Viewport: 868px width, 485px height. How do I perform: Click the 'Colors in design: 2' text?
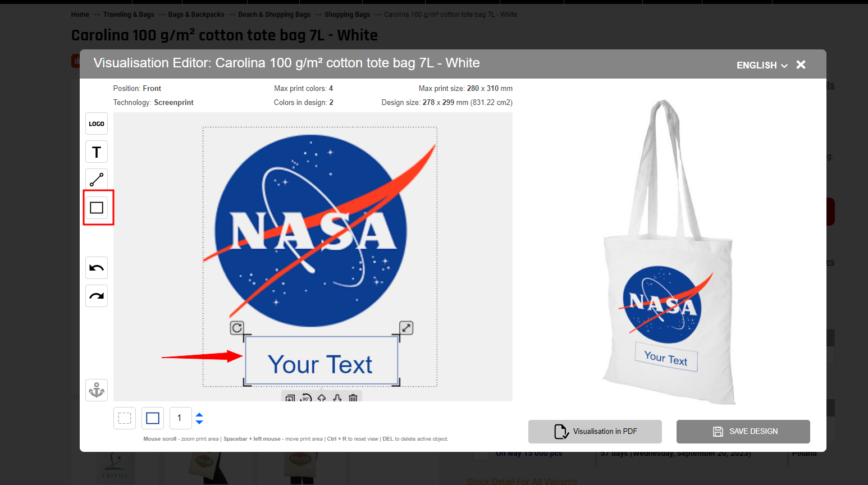304,103
